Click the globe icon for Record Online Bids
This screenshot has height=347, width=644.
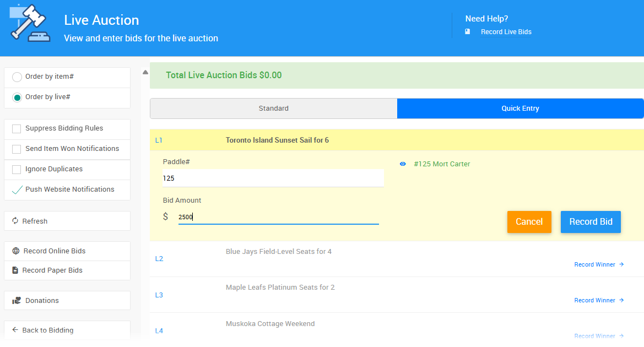point(16,251)
